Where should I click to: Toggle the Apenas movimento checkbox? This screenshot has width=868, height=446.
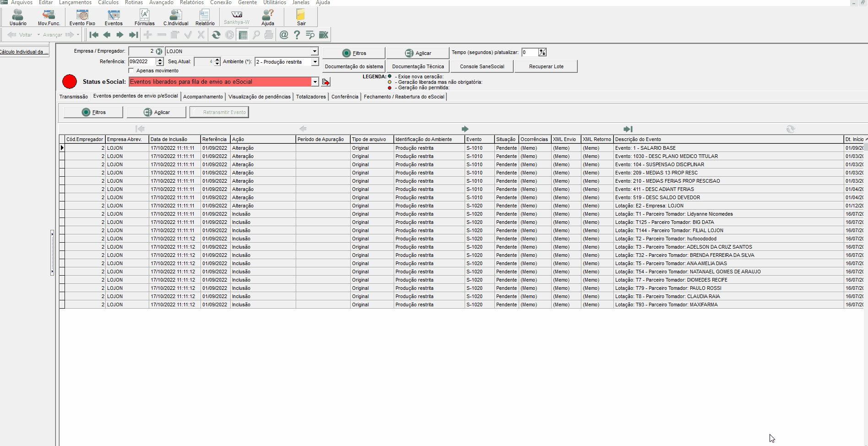click(131, 71)
